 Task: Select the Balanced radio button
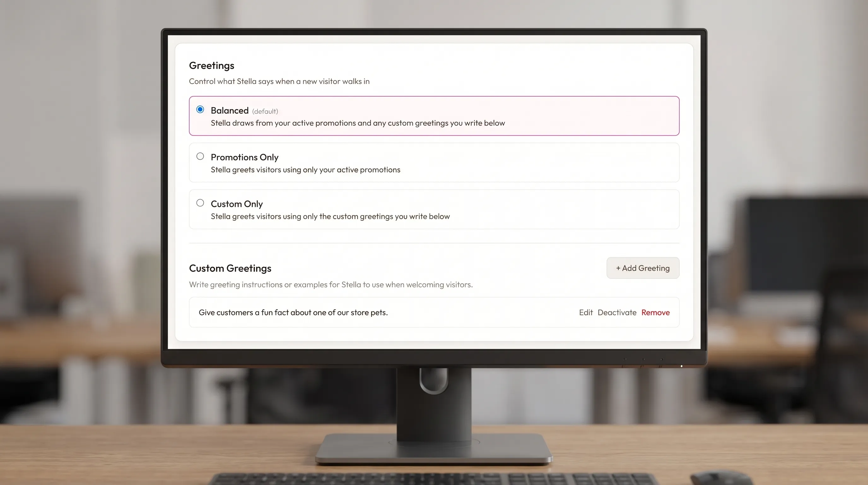click(x=200, y=109)
